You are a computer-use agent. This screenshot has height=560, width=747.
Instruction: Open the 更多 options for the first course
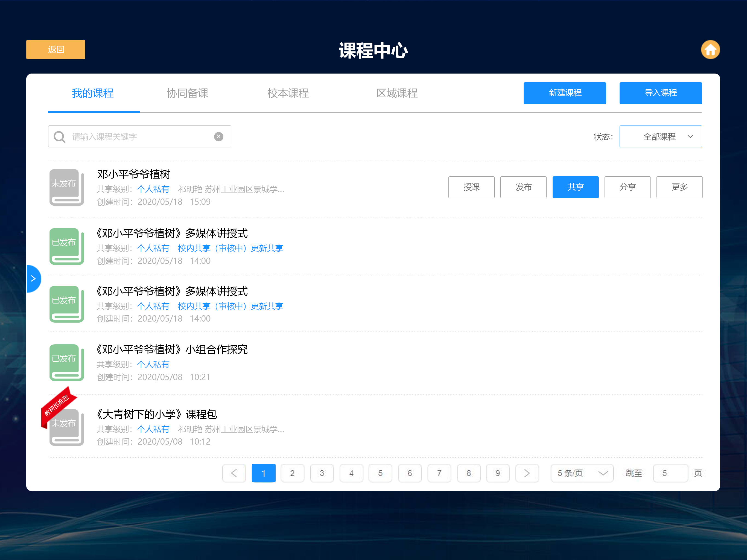pos(679,187)
